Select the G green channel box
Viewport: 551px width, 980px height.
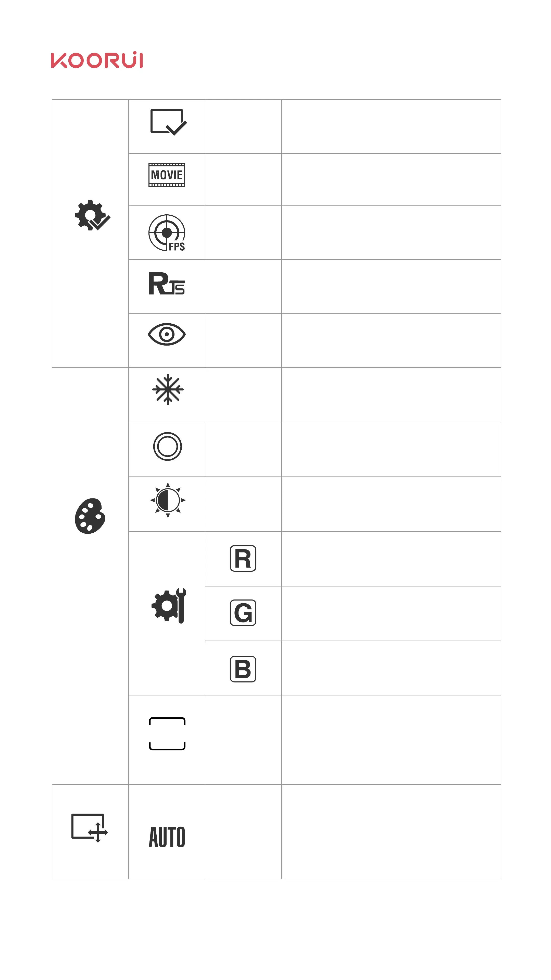pos(243,613)
